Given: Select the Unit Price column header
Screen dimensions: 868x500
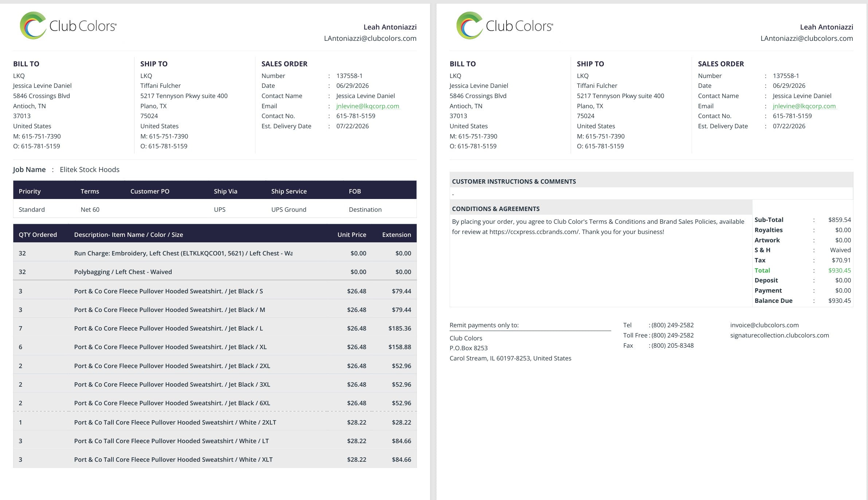Looking at the screenshot, I should point(352,235).
